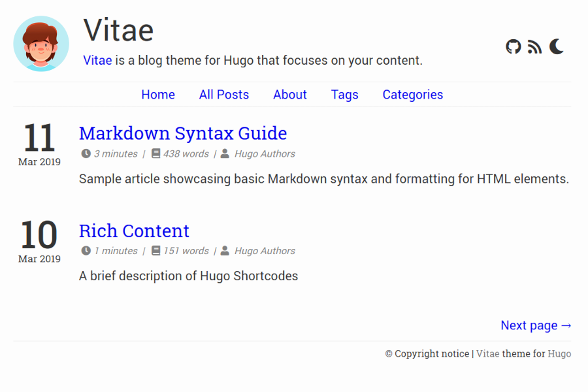
Task: Click the RSS feed icon
Action: tap(534, 46)
